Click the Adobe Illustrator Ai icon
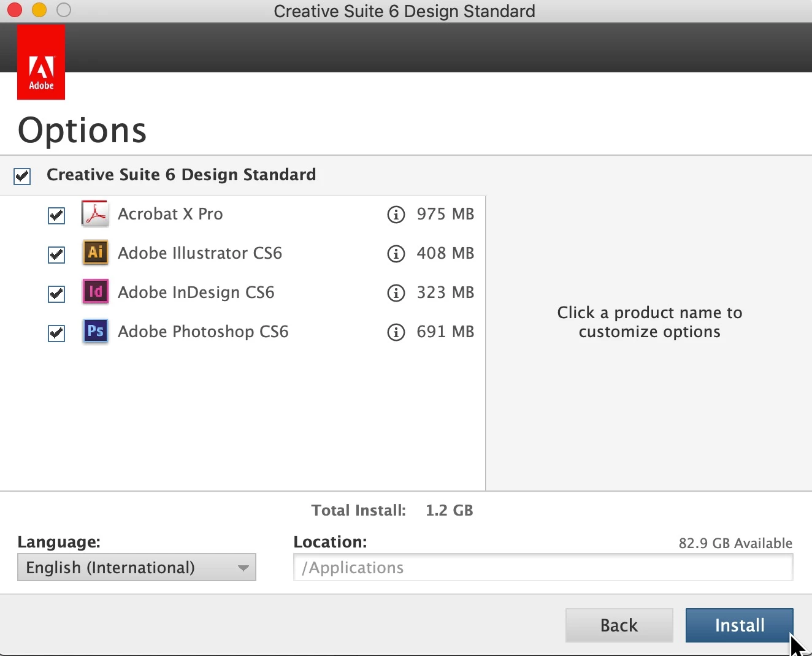812x656 pixels. coord(95,252)
